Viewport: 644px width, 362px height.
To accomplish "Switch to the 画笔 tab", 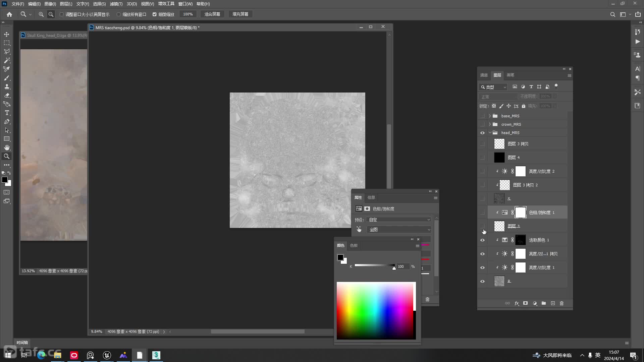I will point(510,75).
